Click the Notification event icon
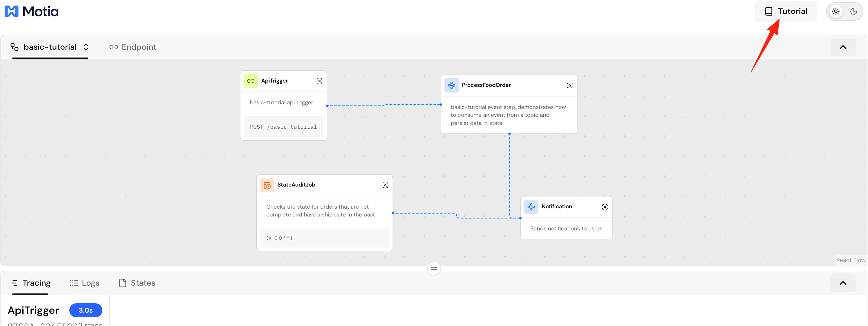This screenshot has width=868, height=326. coord(531,207)
